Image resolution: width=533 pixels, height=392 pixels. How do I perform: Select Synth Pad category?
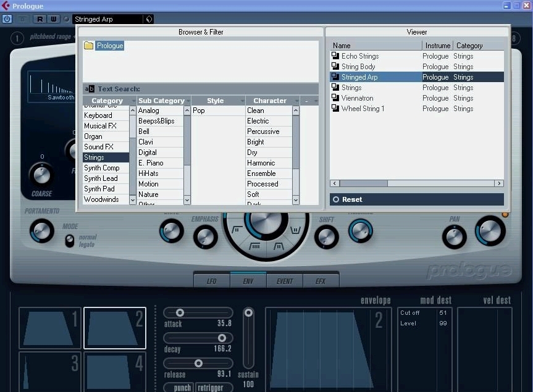(106, 189)
